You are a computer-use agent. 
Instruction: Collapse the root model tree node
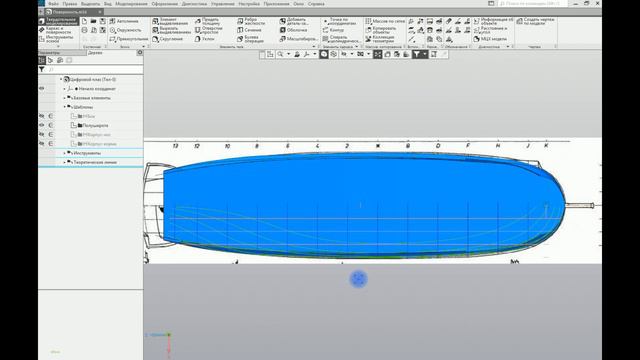[61, 80]
